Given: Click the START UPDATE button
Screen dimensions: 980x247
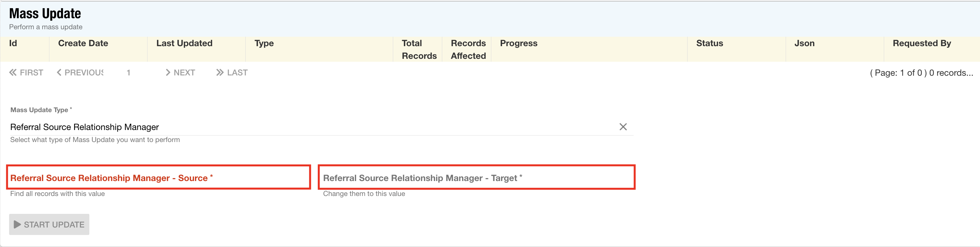Looking at the screenshot, I should pyautogui.click(x=49, y=224).
